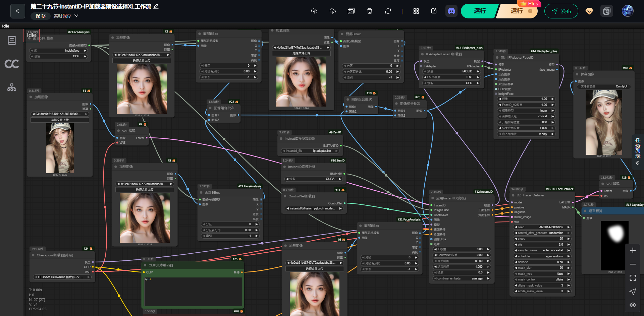Expand the 任务列表 task list panel
Screen dimensions: 644x316
(x=638, y=151)
